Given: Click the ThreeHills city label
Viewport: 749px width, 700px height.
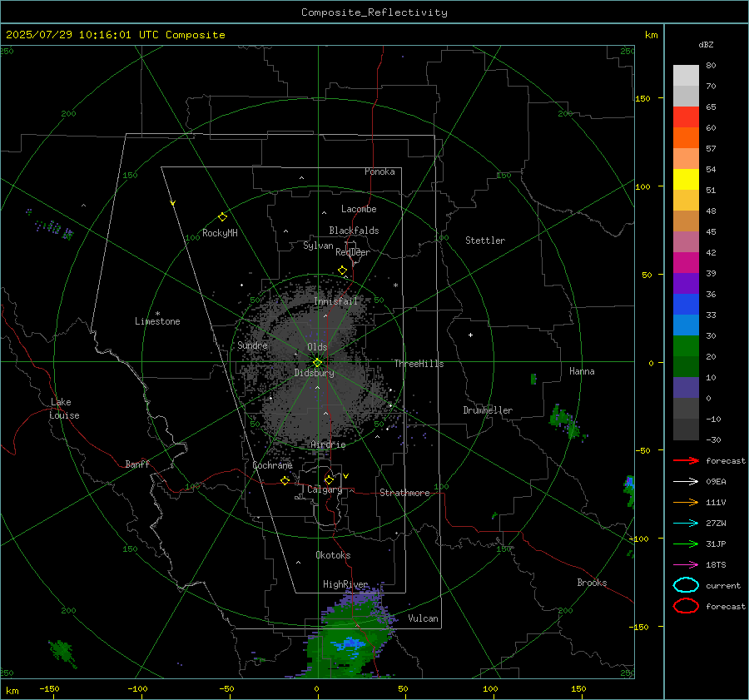Looking at the screenshot, I should coord(419,364).
